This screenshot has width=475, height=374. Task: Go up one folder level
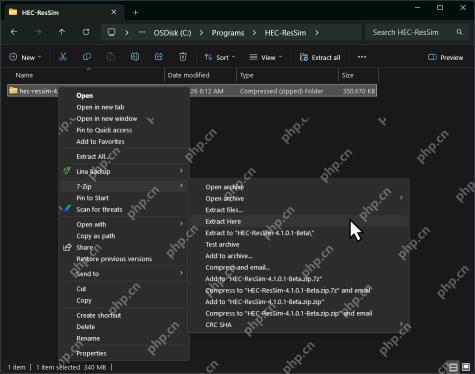tap(62, 32)
